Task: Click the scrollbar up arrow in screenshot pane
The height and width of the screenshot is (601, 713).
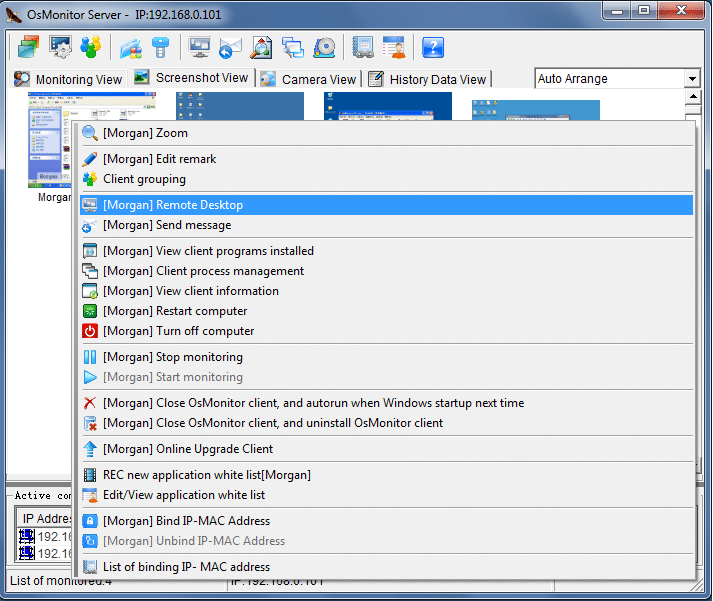Action: 693,96
